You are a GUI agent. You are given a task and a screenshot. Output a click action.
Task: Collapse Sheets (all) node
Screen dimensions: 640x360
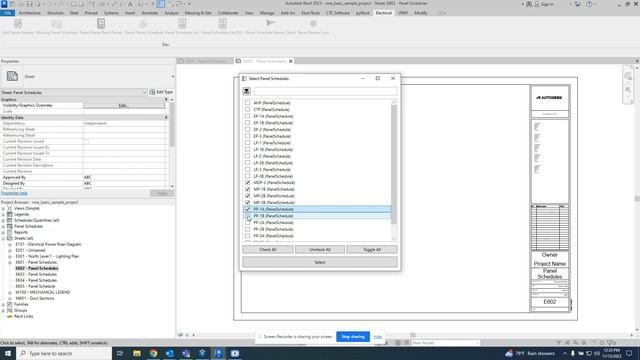point(3,238)
